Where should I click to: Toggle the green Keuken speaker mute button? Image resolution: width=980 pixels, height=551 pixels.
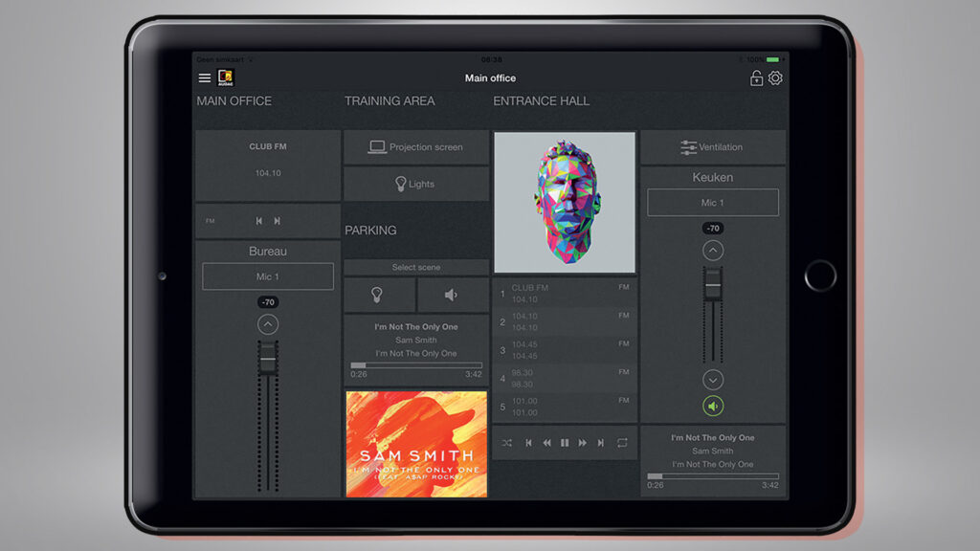pyautogui.click(x=713, y=406)
